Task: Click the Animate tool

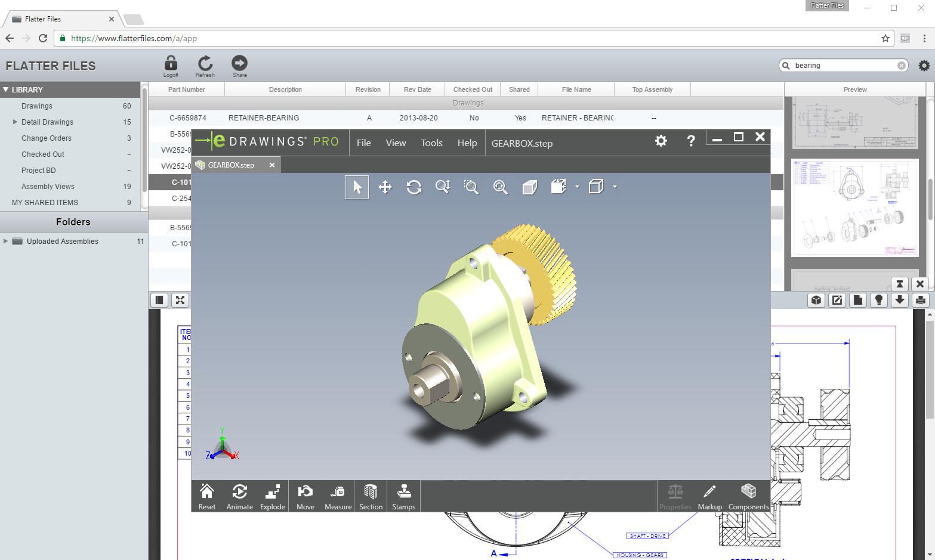Action: tap(240, 497)
